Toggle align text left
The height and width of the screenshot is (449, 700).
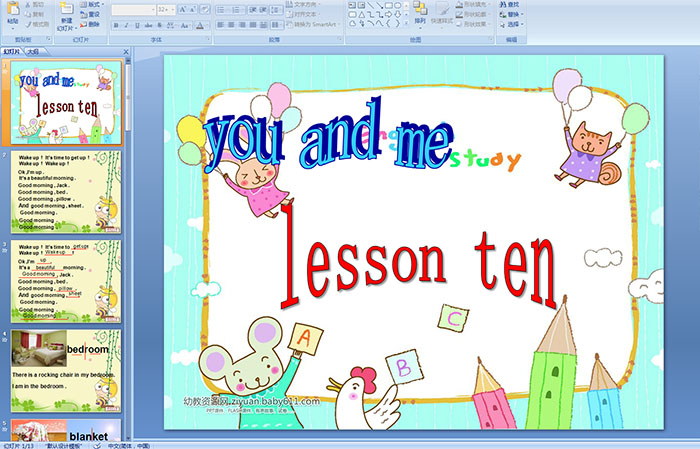coord(221,25)
